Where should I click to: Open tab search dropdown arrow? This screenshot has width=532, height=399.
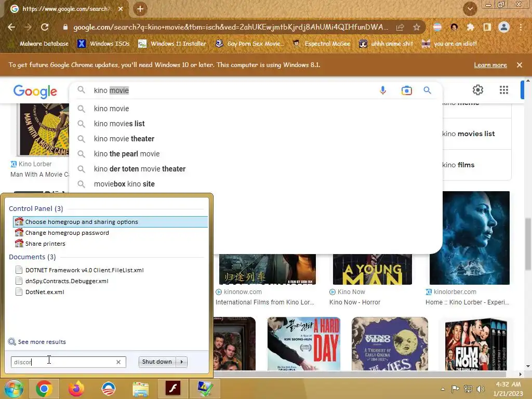pyautogui.click(x=470, y=9)
